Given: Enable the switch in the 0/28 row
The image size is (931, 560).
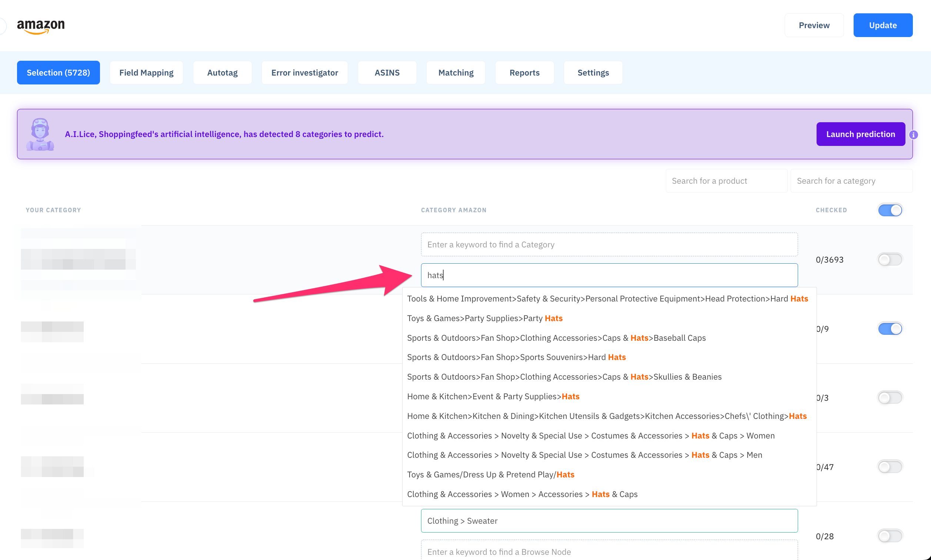Looking at the screenshot, I should pos(890,536).
